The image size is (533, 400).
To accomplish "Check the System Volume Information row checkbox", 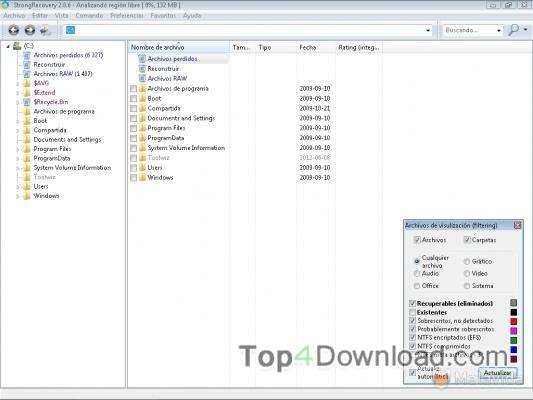I will (134, 148).
